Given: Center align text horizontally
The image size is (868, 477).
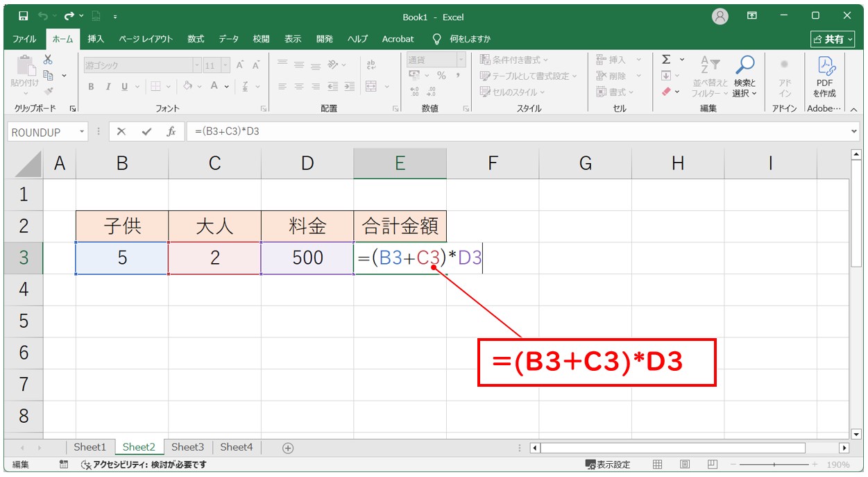Looking at the screenshot, I should click(x=299, y=87).
